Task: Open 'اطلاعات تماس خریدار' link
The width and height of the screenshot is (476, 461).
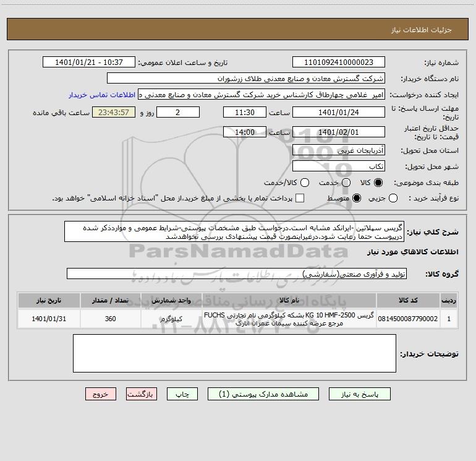Action: tap(102, 95)
